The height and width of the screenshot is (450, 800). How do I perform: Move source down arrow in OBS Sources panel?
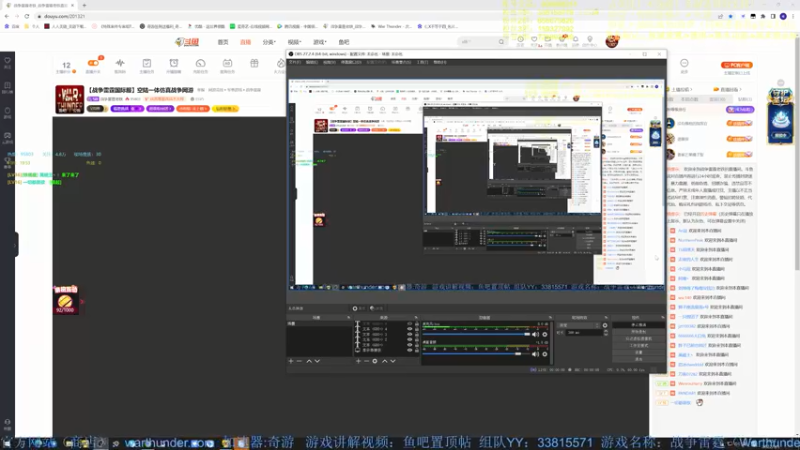[393, 361]
